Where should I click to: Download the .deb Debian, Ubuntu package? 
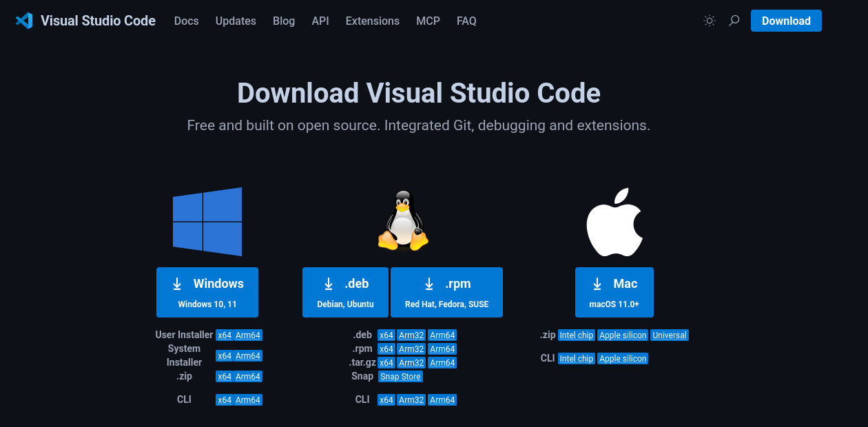pos(345,292)
